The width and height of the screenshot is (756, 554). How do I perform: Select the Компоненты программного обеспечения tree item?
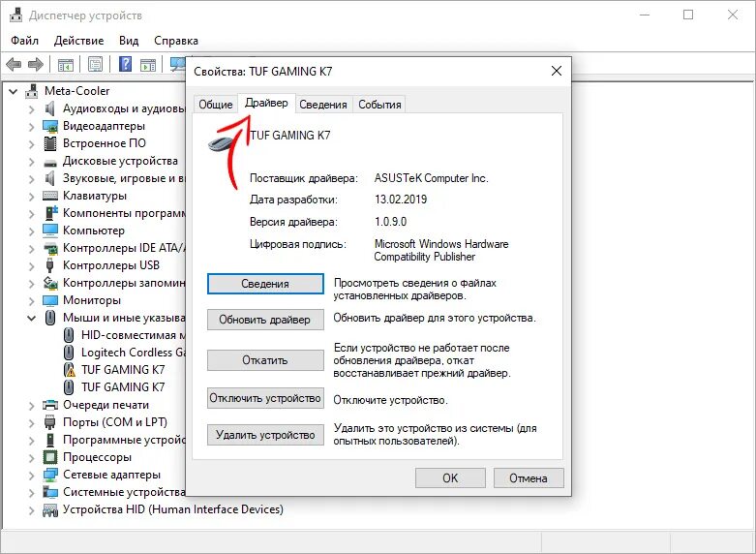[x=124, y=213]
